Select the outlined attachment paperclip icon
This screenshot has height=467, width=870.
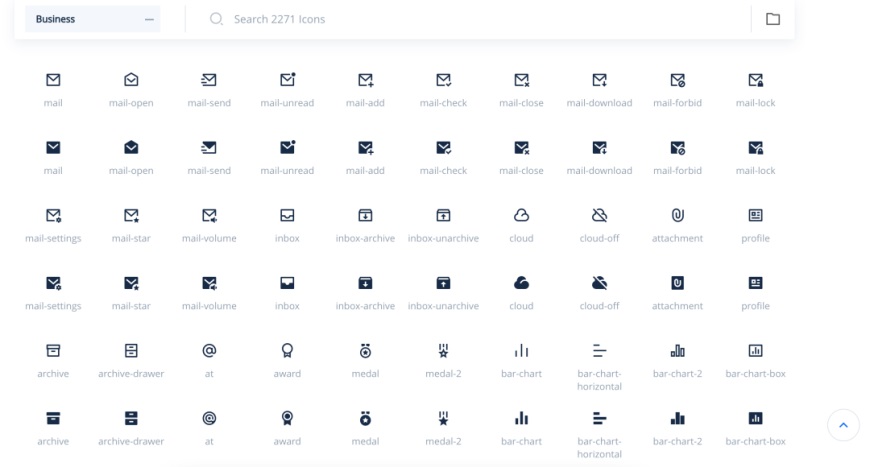(677, 215)
